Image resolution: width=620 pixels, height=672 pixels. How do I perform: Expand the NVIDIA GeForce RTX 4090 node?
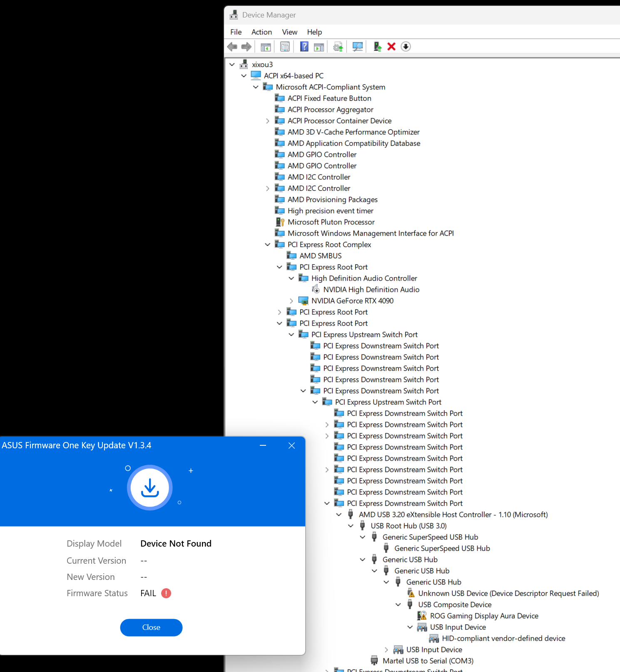point(291,301)
